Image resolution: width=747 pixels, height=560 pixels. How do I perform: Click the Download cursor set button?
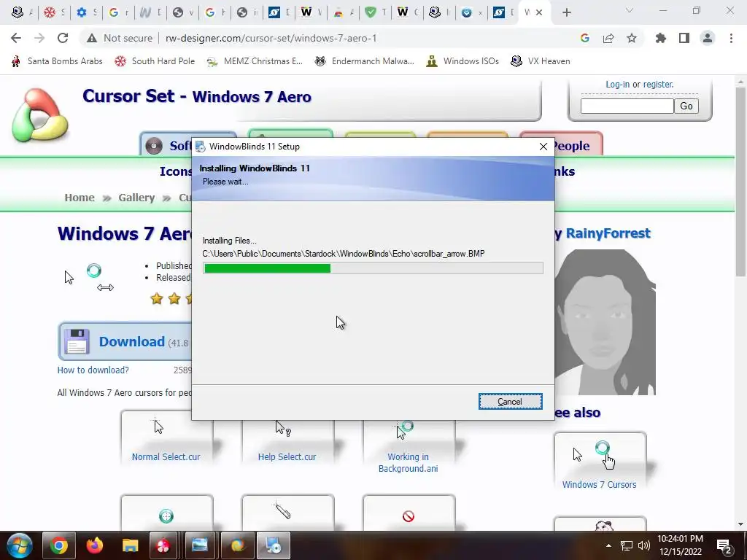125,341
